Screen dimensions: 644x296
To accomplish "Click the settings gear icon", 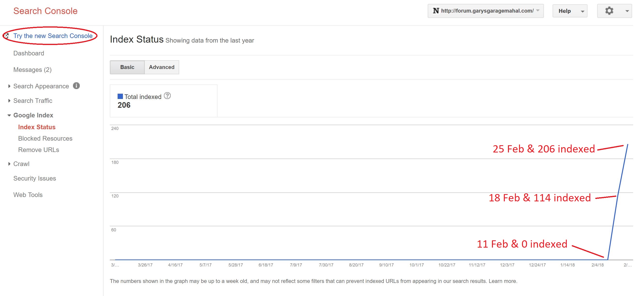I will 609,11.
